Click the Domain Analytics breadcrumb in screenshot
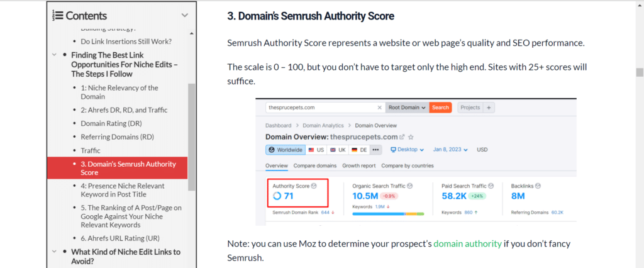 (x=323, y=125)
